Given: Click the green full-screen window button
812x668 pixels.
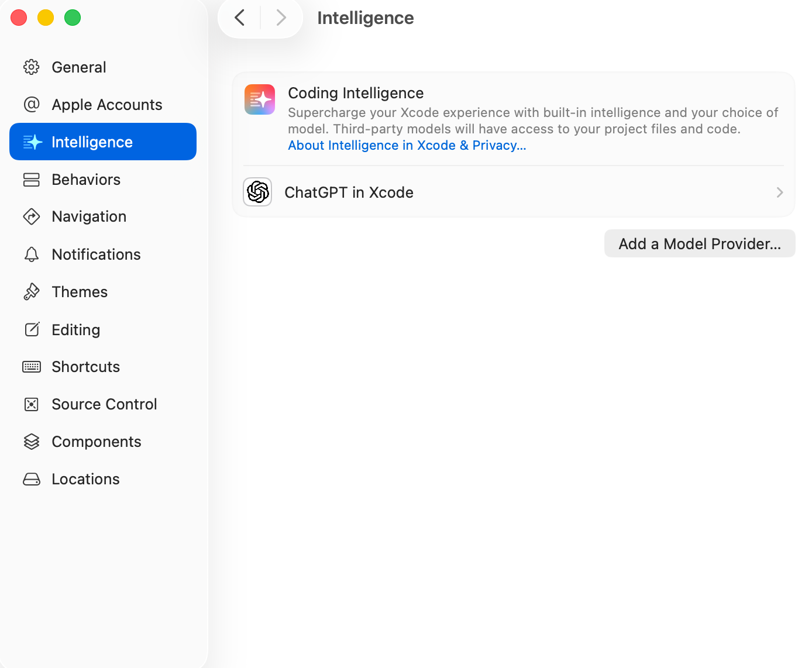Looking at the screenshot, I should (73, 18).
